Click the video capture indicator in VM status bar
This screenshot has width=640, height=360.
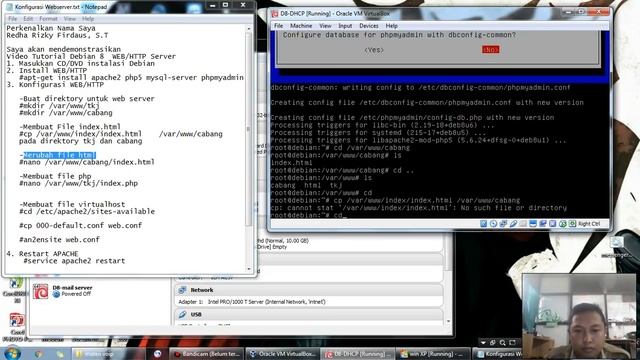point(543,224)
